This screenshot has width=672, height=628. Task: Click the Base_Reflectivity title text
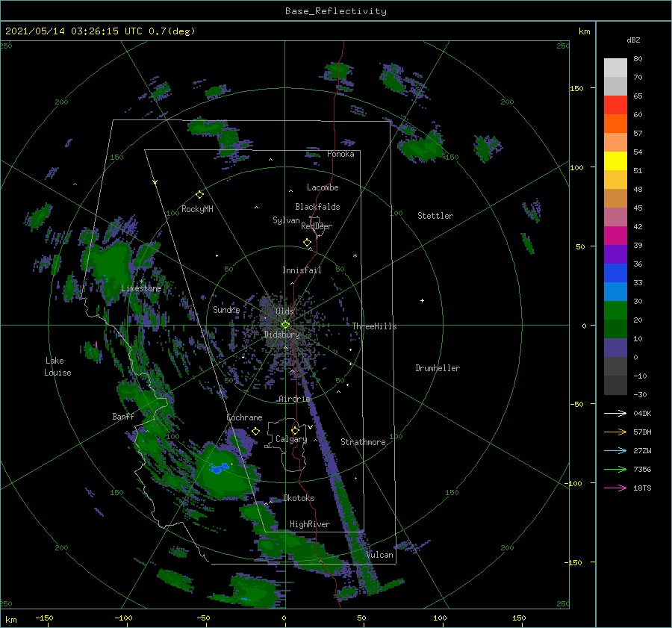pyautogui.click(x=335, y=11)
